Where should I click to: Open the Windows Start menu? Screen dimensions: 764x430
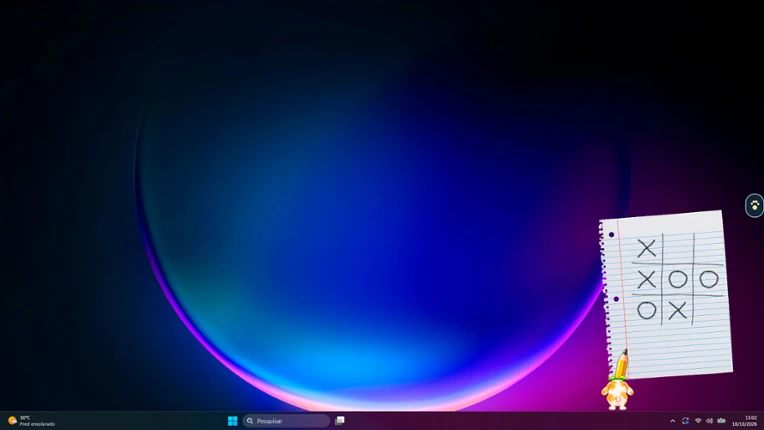(232, 421)
